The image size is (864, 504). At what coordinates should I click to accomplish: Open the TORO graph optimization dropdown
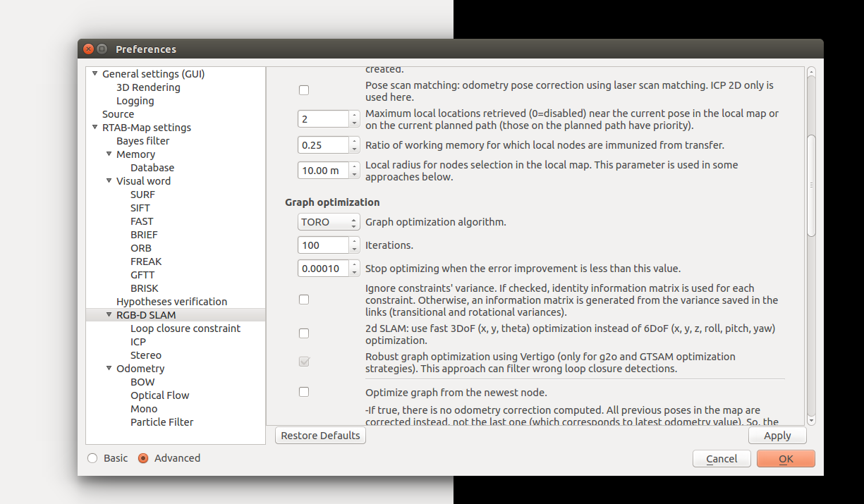[329, 222]
